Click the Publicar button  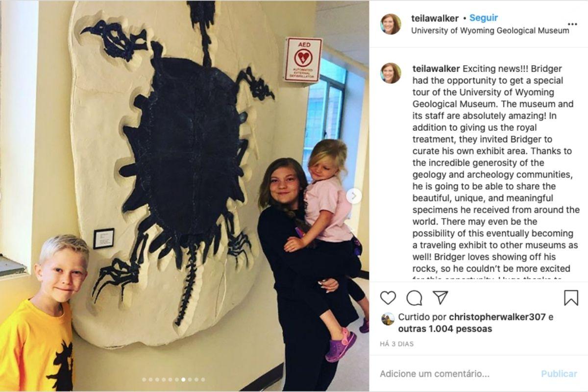pos(559,374)
